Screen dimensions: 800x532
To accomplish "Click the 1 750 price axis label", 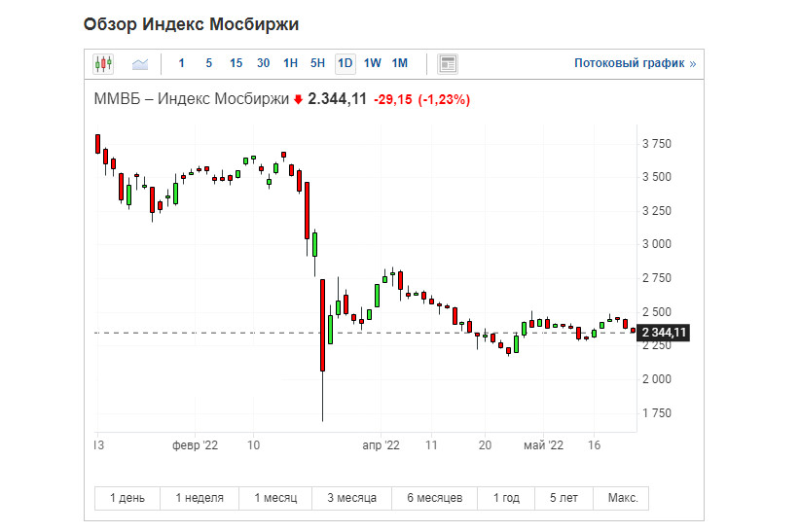I will (x=657, y=413).
